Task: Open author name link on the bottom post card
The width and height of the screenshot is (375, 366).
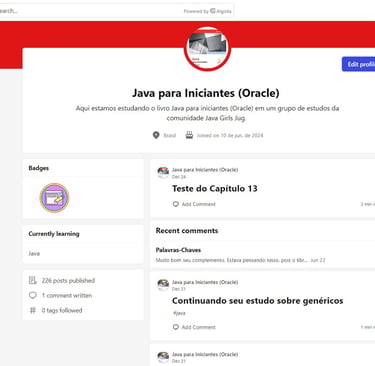Action: tap(205, 354)
